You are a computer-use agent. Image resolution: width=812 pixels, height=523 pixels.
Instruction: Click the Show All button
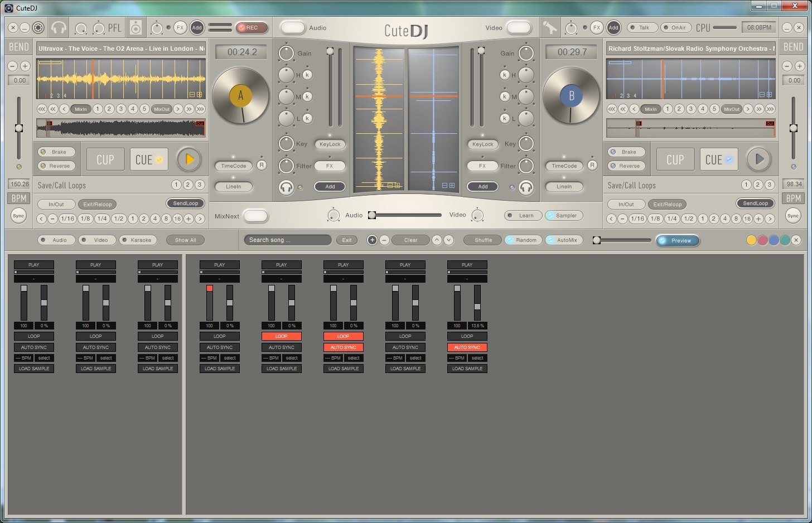pyautogui.click(x=185, y=240)
